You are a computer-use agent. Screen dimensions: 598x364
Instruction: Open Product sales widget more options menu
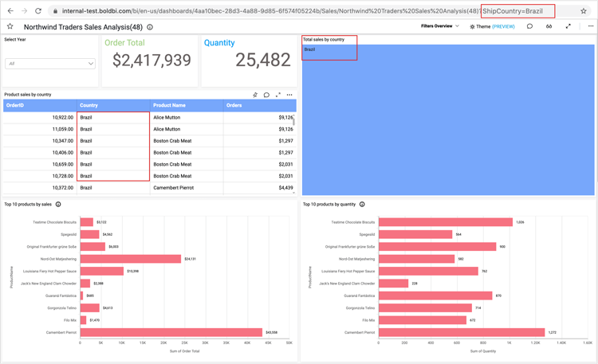pos(289,95)
